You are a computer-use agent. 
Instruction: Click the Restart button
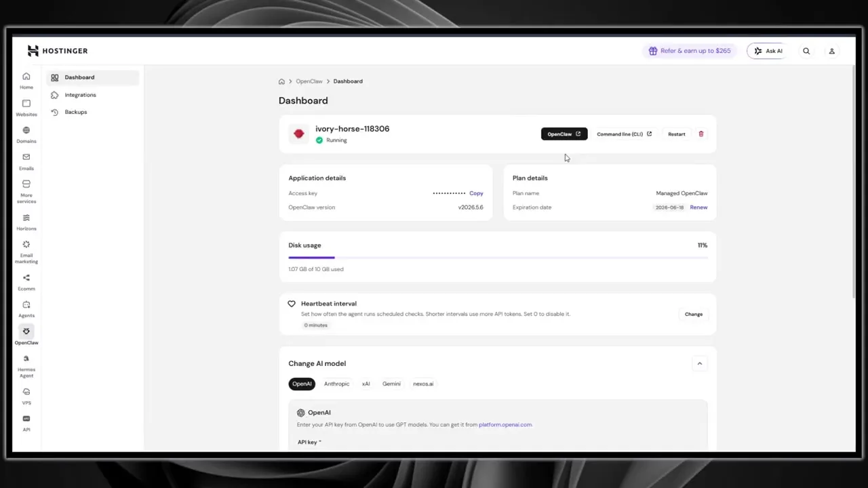point(677,134)
